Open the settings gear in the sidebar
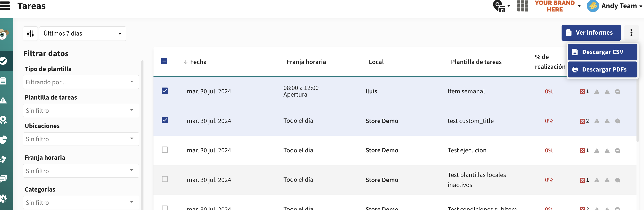The image size is (644, 210). click(3, 199)
